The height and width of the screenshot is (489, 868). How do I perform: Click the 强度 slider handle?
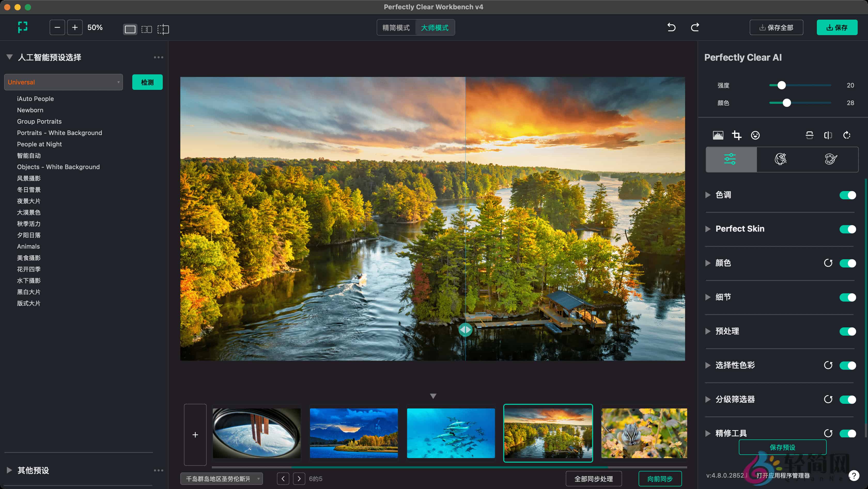coord(781,85)
